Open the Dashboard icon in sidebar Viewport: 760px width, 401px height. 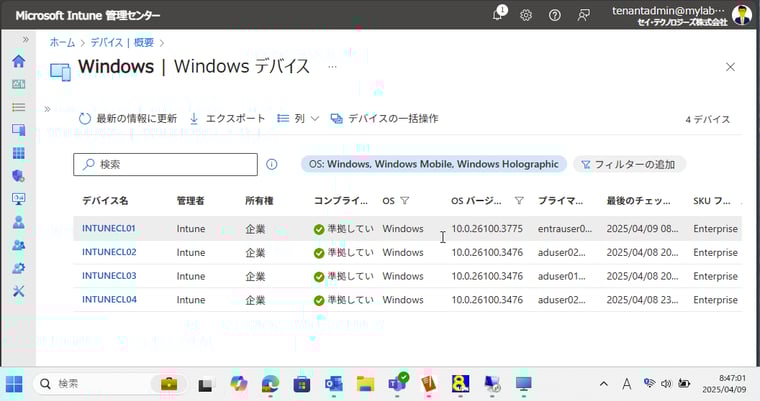point(18,84)
